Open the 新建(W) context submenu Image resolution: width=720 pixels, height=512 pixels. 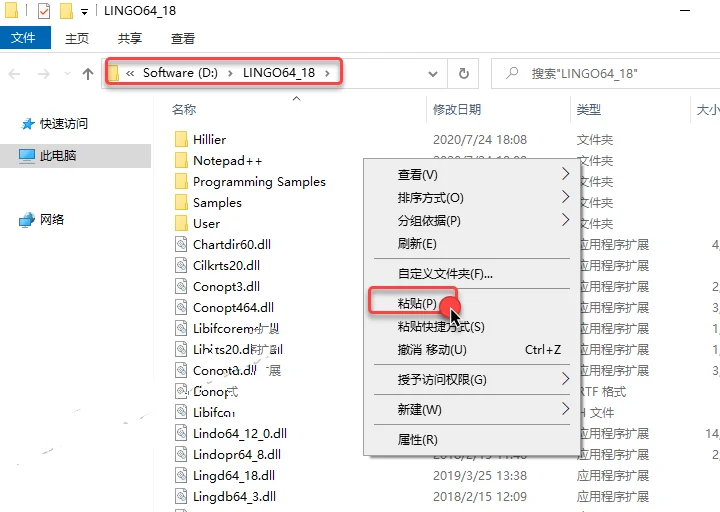472,410
